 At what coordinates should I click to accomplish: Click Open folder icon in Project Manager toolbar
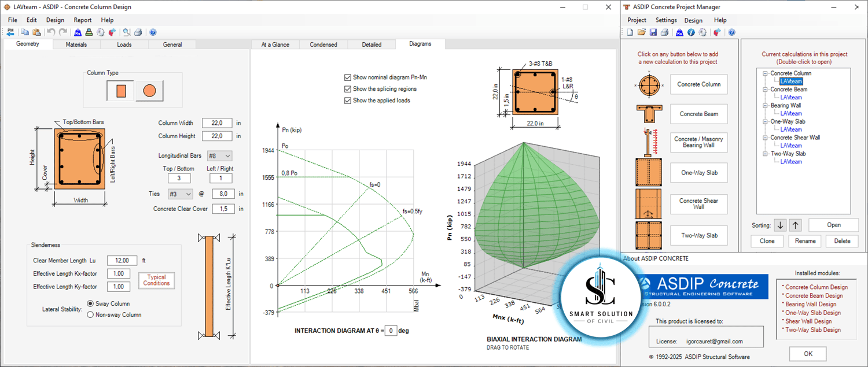(x=642, y=32)
